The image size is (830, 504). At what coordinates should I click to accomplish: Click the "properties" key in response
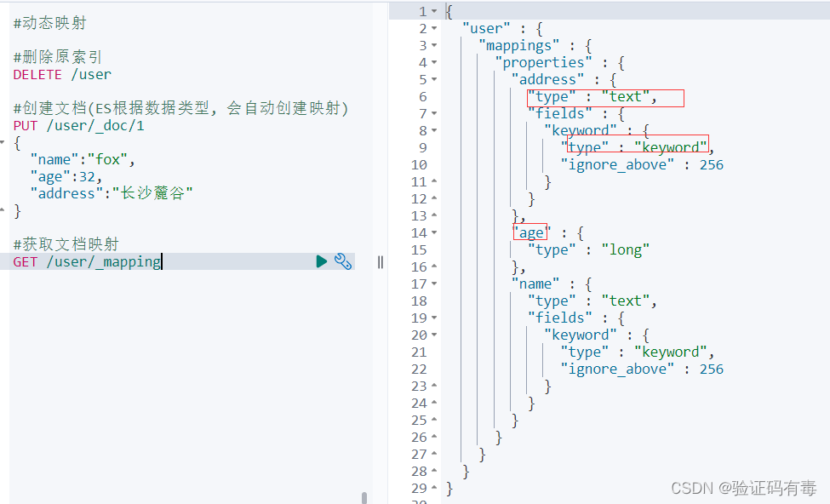tap(544, 62)
